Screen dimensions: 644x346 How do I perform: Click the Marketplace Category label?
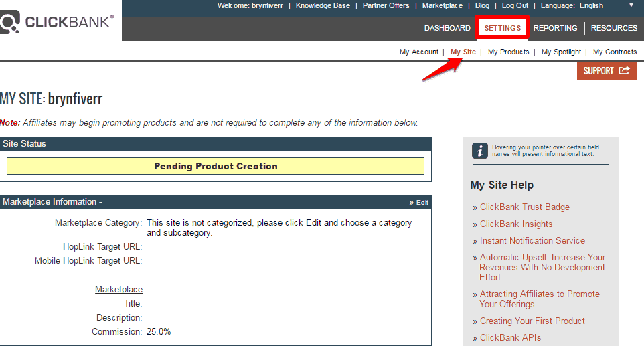pos(98,222)
